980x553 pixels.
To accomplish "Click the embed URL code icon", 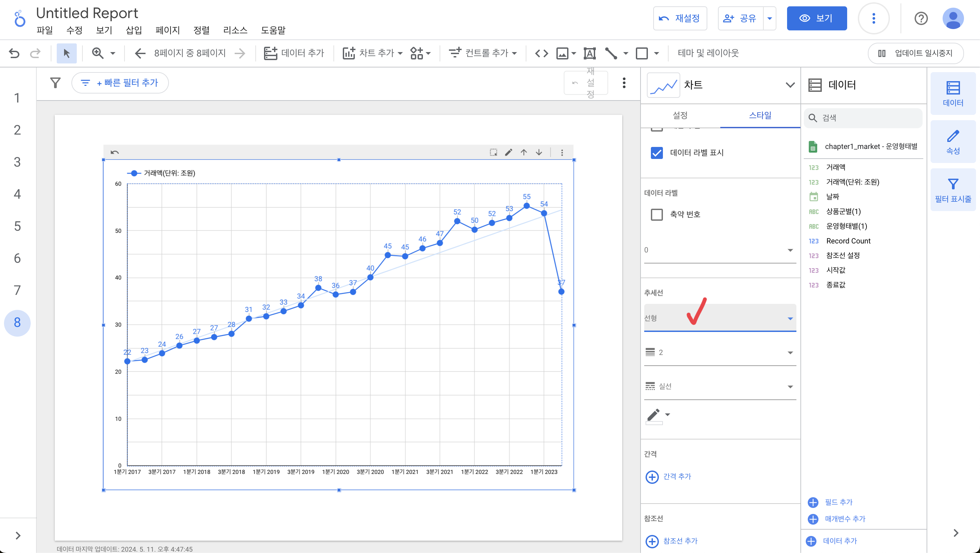I will (541, 53).
